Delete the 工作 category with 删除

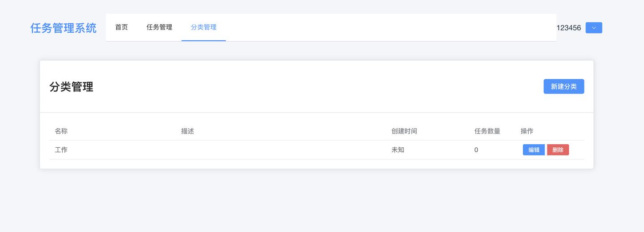(558, 150)
